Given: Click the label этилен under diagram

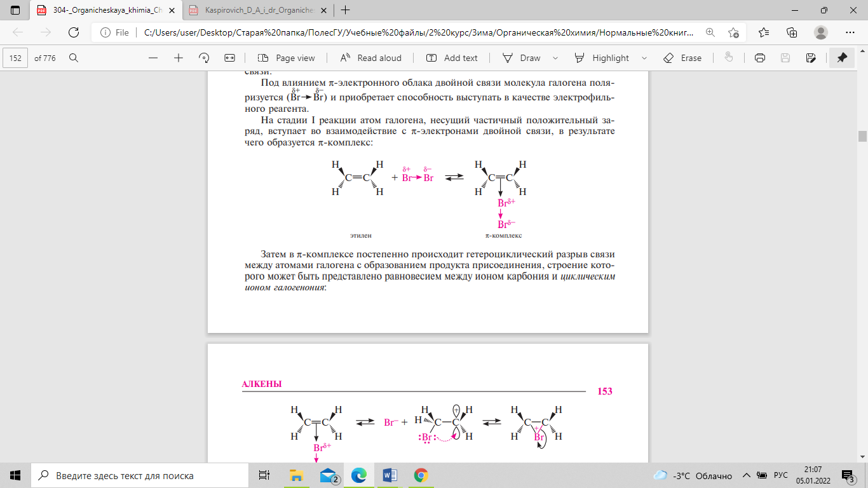Looking at the screenshot, I should coord(360,236).
